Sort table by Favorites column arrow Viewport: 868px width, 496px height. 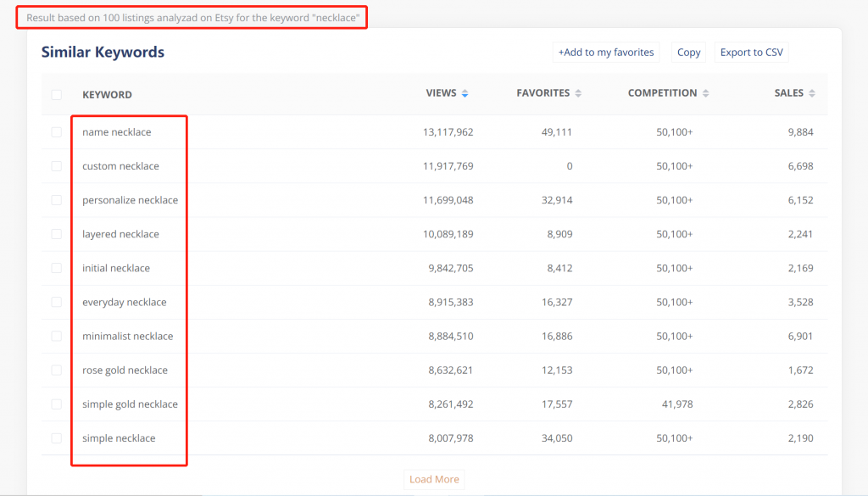click(x=578, y=93)
